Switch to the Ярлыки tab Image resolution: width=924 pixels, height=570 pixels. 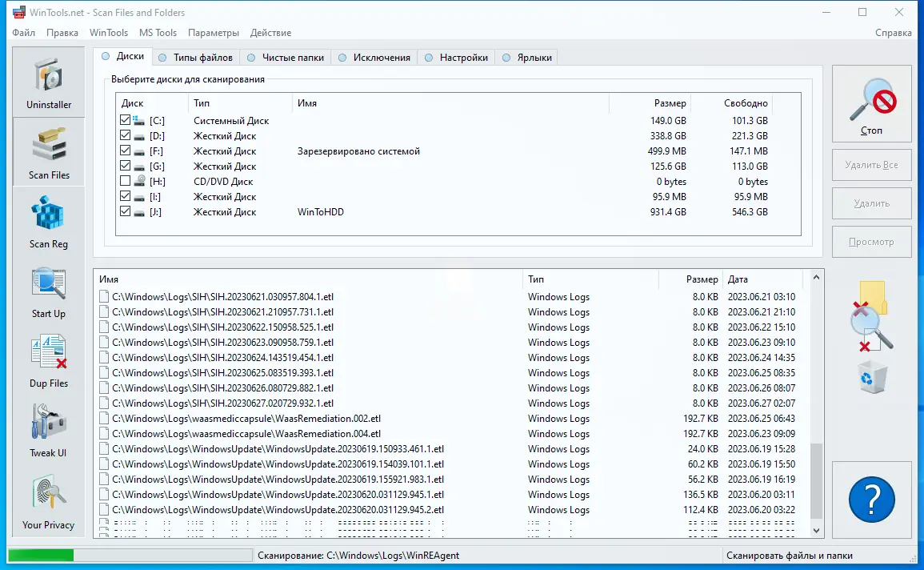point(527,57)
